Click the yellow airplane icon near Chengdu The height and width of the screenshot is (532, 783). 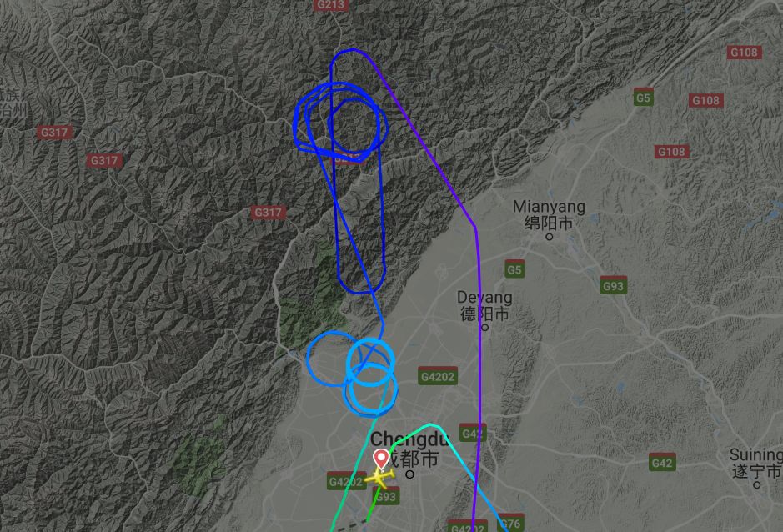(380, 478)
